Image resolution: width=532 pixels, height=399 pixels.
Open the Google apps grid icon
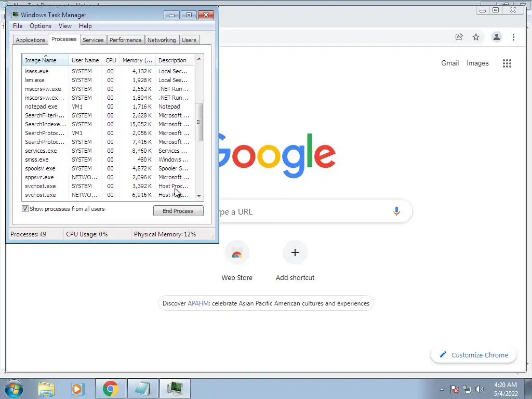pyautogui.click(x=507, y=63)
